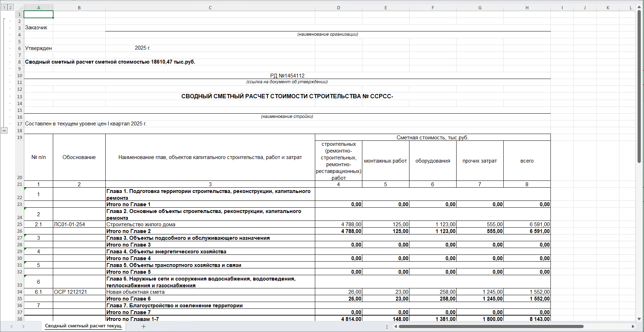Click the next sheet navigation arrow
Screen dimensions: 644x332
pos(24,326)
